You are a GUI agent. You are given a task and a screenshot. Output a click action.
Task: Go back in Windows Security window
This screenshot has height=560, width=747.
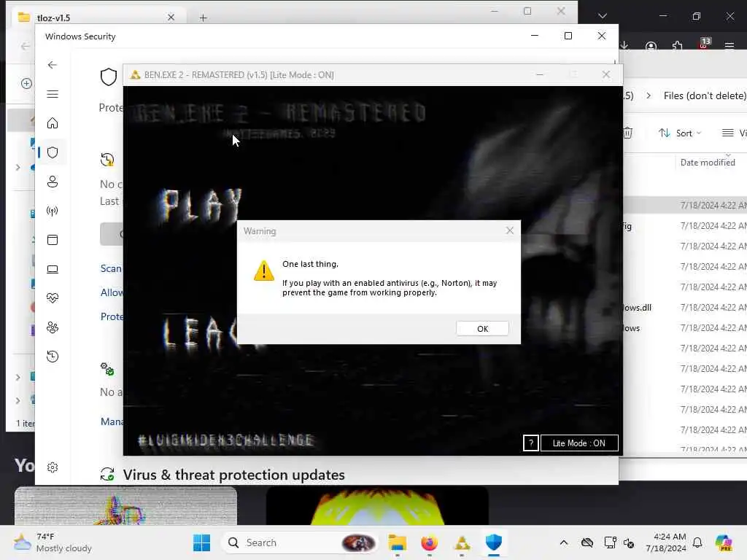coord(53,65)
